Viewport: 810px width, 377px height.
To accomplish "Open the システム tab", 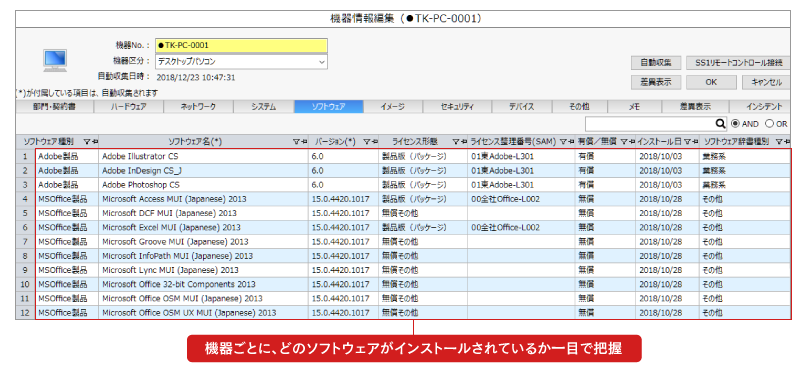I will coord(263,107).
